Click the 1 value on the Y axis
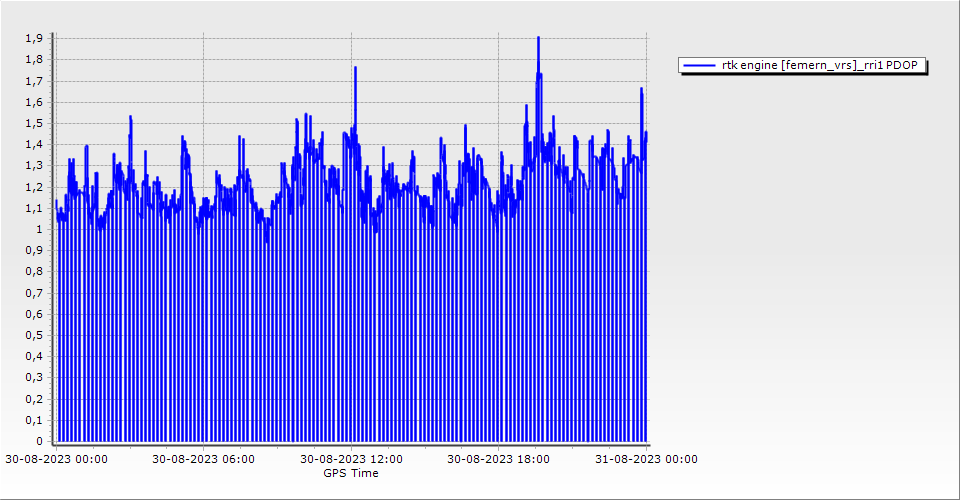 click(x=39, y=229)
